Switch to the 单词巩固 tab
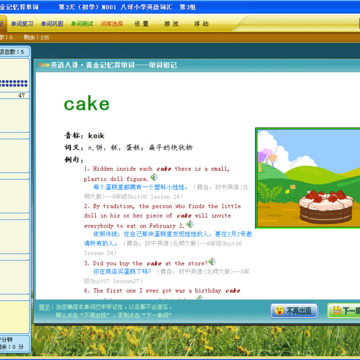Image resolution: width=360 pixels, height=360 pixels. click(52, 24)
